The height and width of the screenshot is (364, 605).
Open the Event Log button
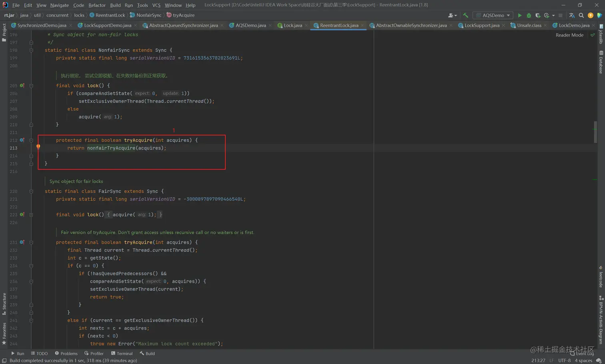tap(582, 354)
